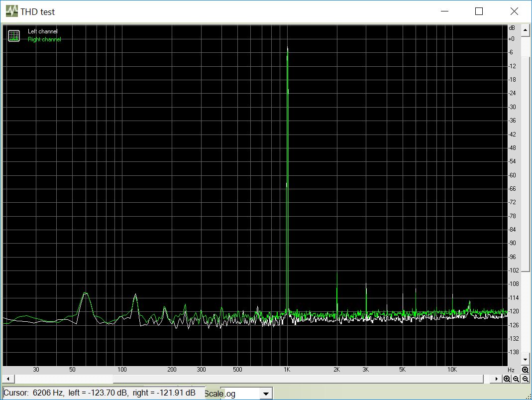
Task: Click zoom-out magnifier between the zoom-in and corner magnifiers
Action: tap(516, 379)
